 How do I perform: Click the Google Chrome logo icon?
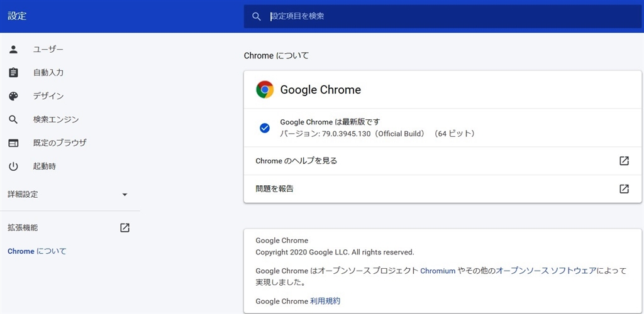click(x=265, y=90)
